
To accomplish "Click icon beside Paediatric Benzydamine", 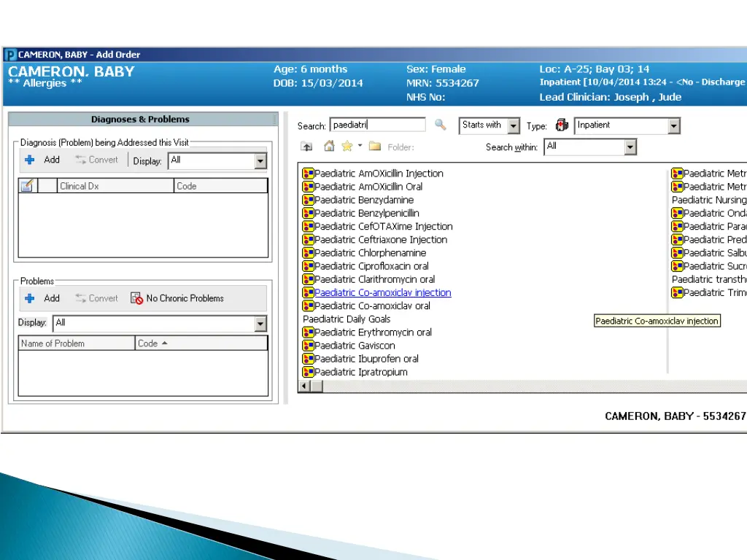I will [309, 200].
